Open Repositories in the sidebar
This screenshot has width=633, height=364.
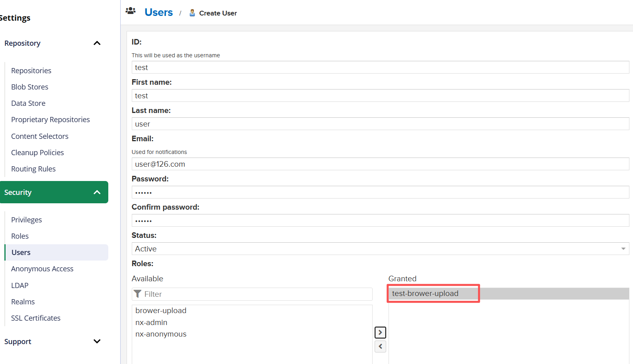coord(31,70)
